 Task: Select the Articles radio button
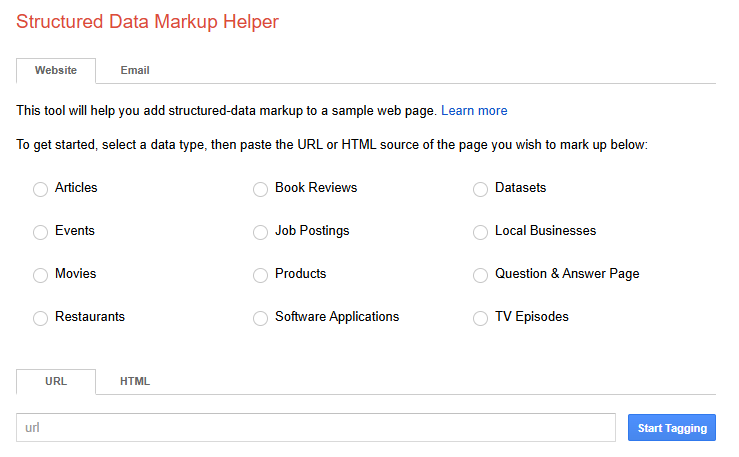click(x=41, y=189)
